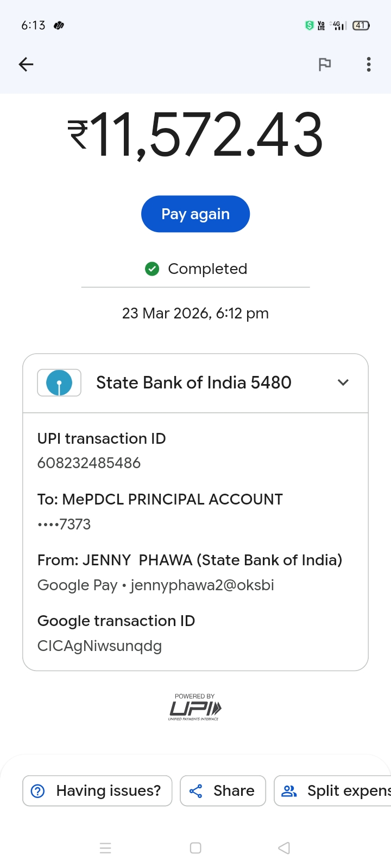Tap the MePDCL PRINCIPAL ACCOUNT recipient line
The height and width of the screenshot is (868, 391).
[x=160, y=500]
